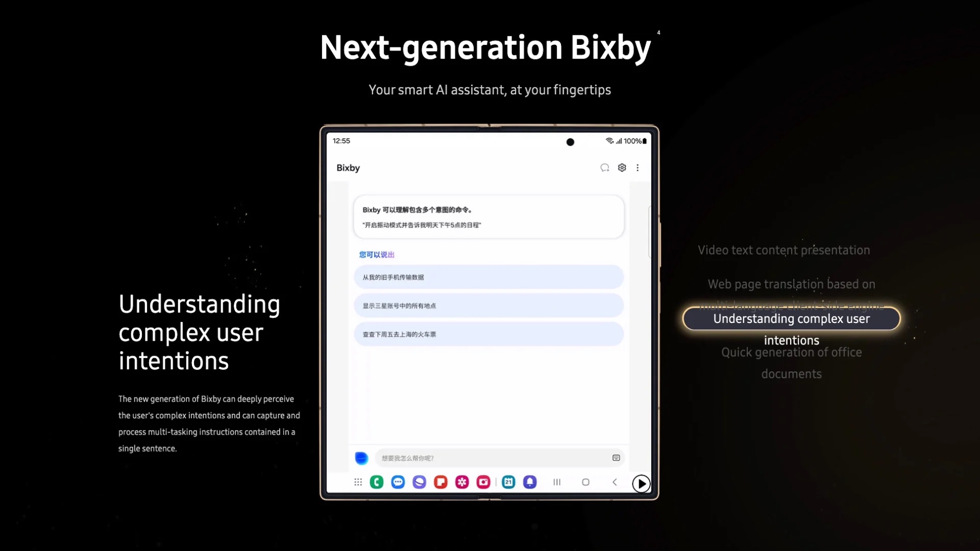Viewport: 980px width, 551px height.
Task: Click 'Web page translation based on' feature
Action: [x=791, y=283]
